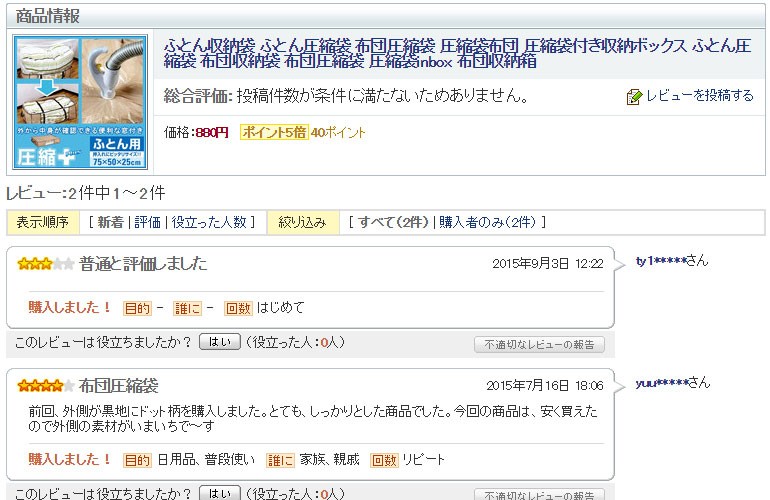Click the 目的 tag in ty1 review

point(137,308)
